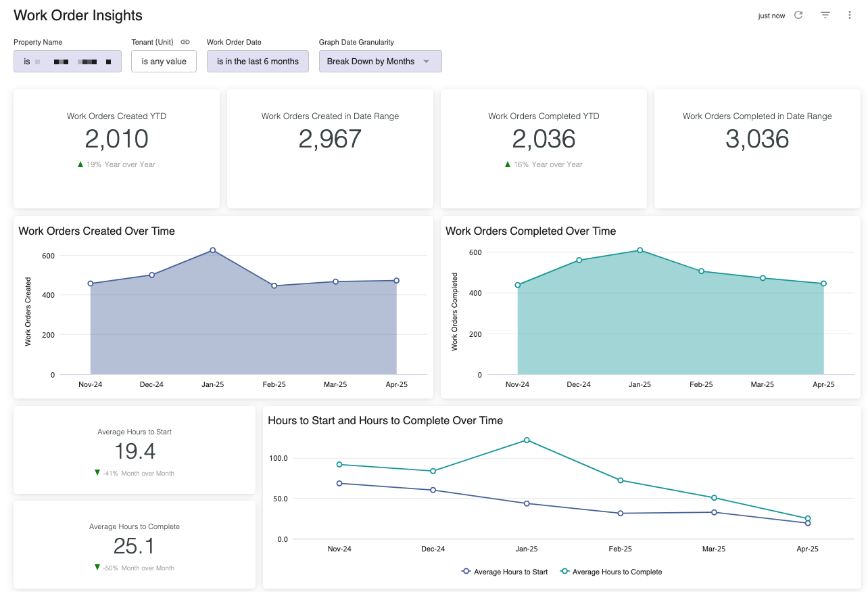
Task: Click the Jan-25 peak on Hours to Complete line
Action: coord(527,440)
